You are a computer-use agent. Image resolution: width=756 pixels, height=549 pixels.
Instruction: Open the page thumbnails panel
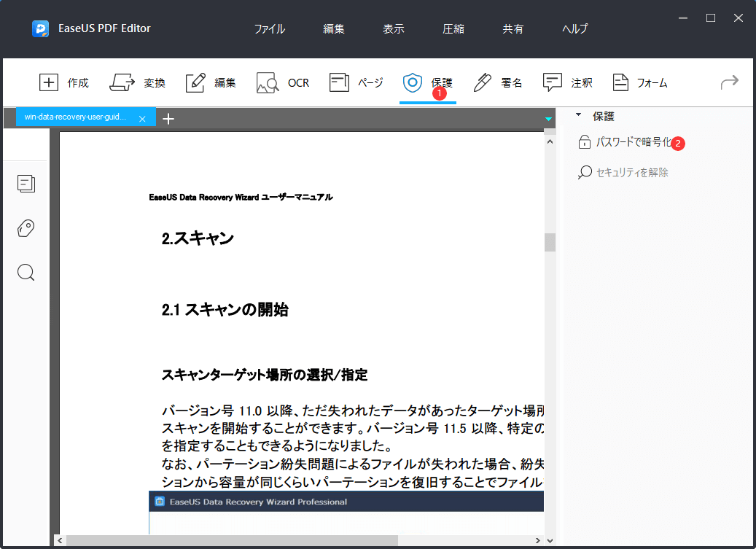26,184
